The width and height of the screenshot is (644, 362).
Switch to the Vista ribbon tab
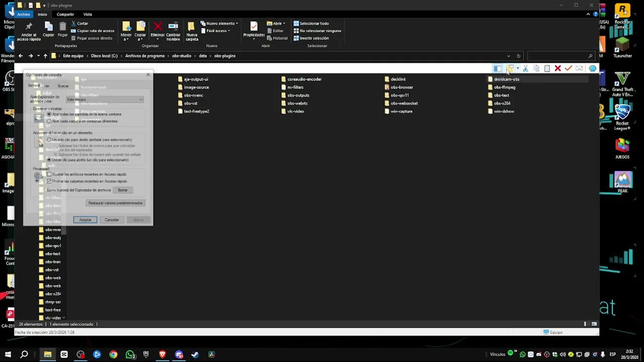click(x=88, y=14)
